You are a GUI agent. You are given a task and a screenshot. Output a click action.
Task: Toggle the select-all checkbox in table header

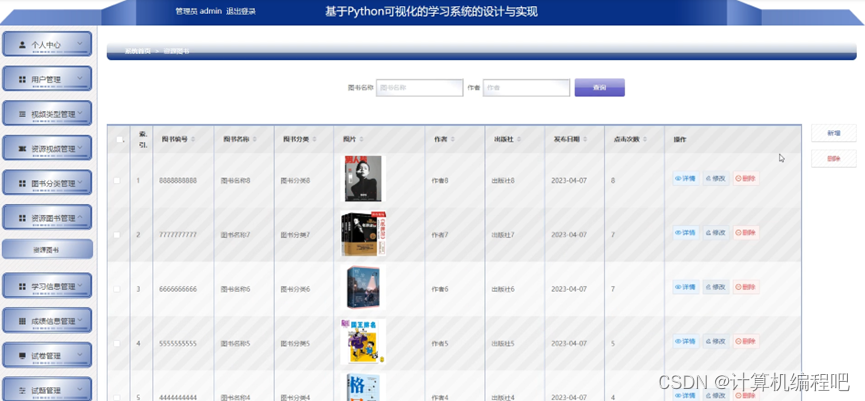(x=119, y=140)
